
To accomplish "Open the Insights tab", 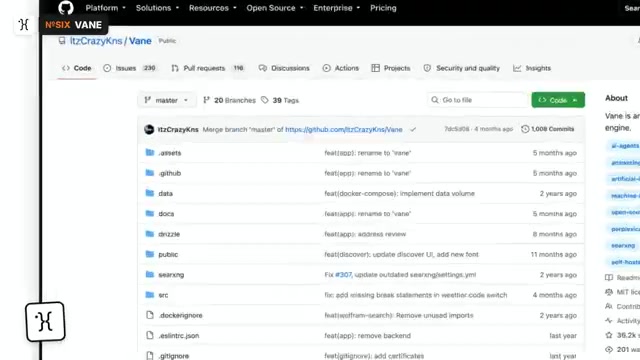I will click(532, 68).
